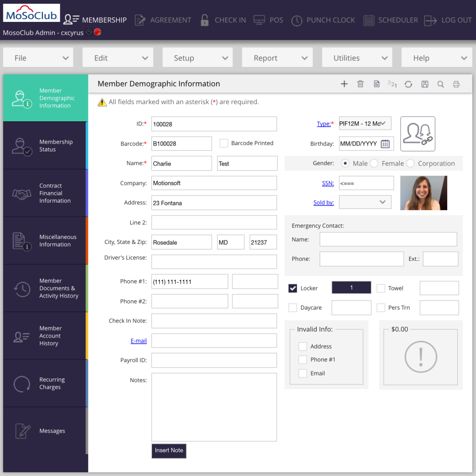Click the add new member plus icon
476x476 pixels.
[344, 84]
